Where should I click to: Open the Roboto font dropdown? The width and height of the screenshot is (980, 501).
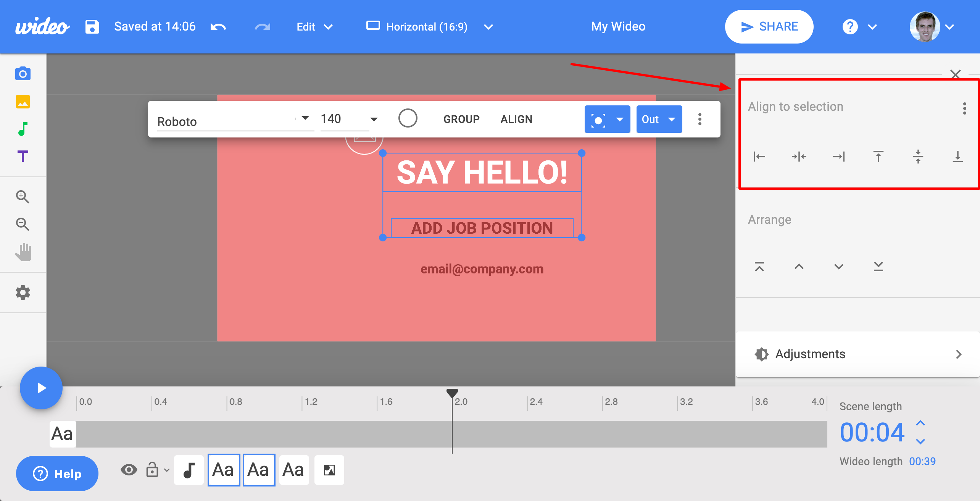tap(305, 118)
